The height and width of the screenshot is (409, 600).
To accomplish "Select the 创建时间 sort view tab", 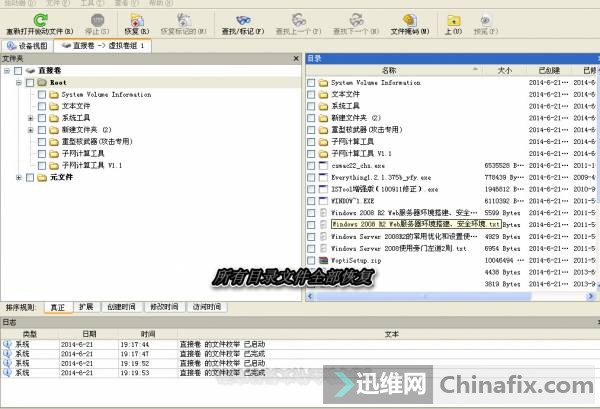I will point(121,307).
